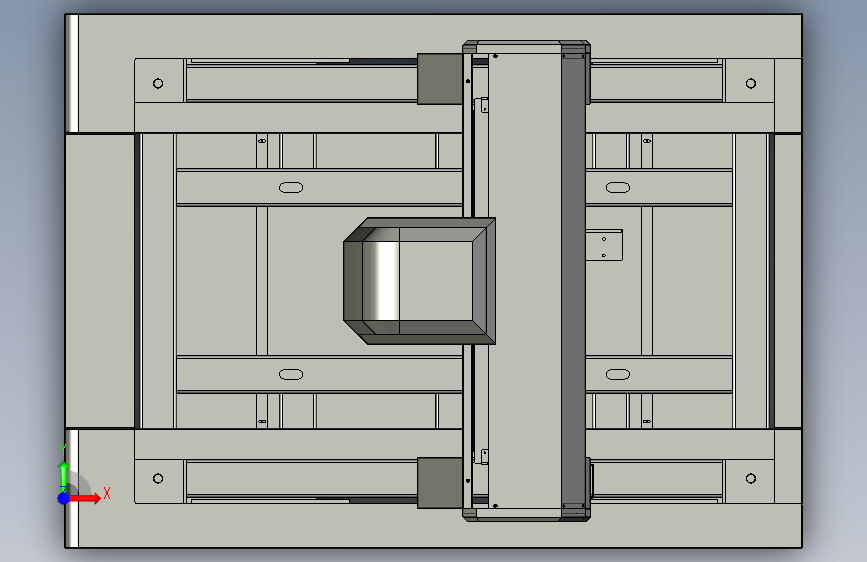
Task: Select the small two-hole bracket plate beside the gantry
Action: coord(604,245)
